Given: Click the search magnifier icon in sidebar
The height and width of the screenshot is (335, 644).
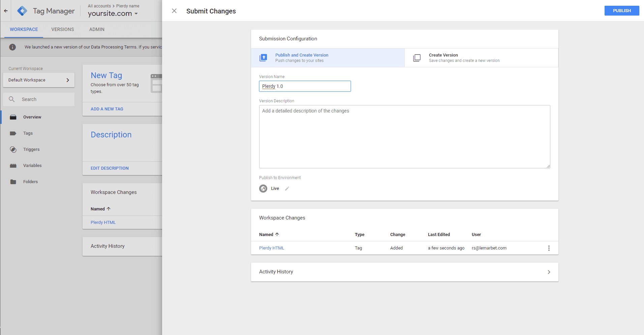Looking at the screenshot, I should coord(12,99).
